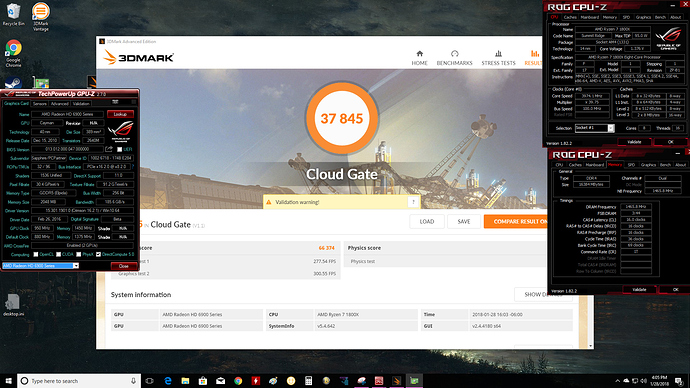Click the Lookup button in GPU-Z
The image size is (690, 388).
point(120,114)
